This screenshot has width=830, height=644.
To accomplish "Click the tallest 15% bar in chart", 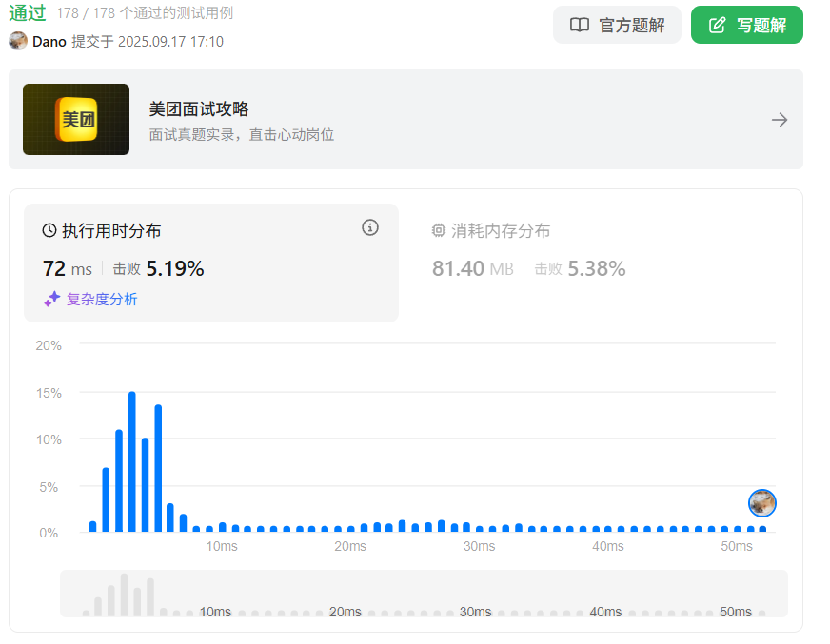I will click(132, 461).
